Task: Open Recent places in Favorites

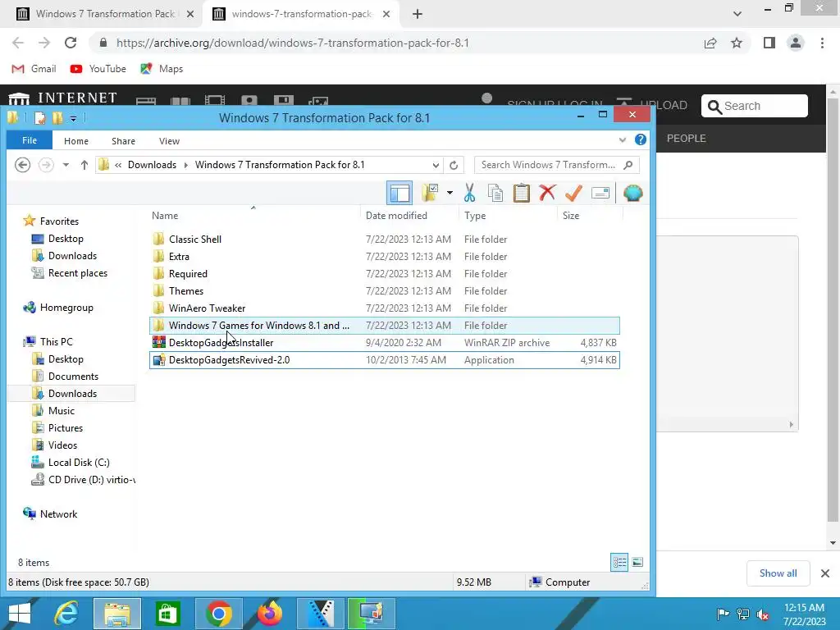Action: click(x=78, y=272)
